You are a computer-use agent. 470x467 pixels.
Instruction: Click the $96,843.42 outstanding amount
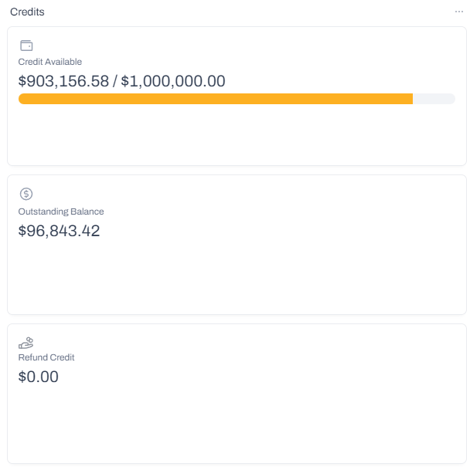59,231
